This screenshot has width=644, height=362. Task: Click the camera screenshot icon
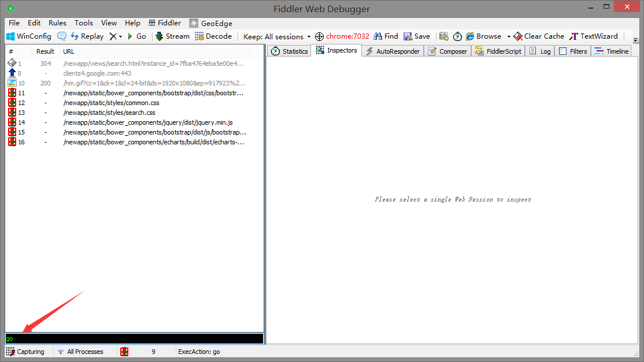coord(444,36)
